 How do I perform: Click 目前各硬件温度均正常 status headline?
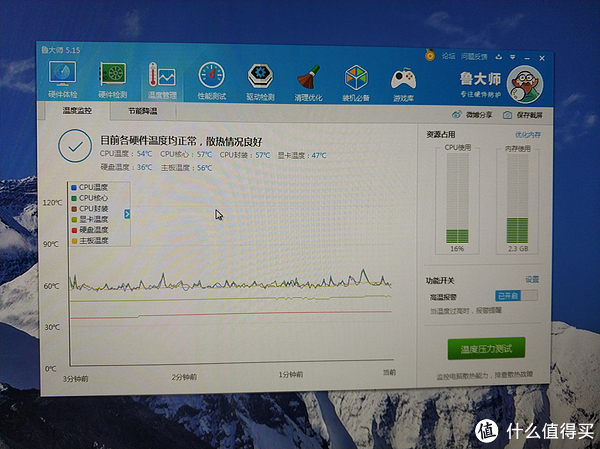[x=181, y=141]
